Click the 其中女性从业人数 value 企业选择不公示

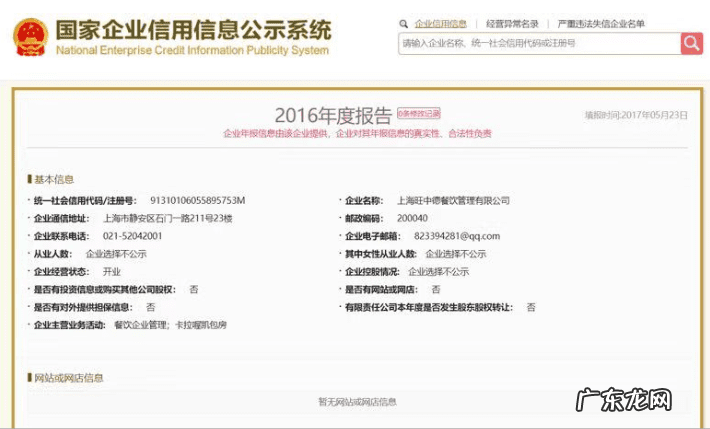(x=456, y=254)
